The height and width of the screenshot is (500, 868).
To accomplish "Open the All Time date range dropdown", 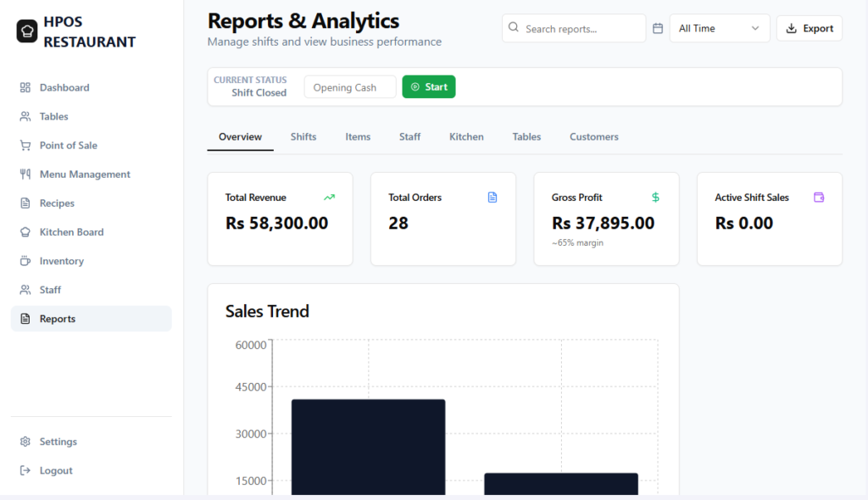I will tap(719, 28).
